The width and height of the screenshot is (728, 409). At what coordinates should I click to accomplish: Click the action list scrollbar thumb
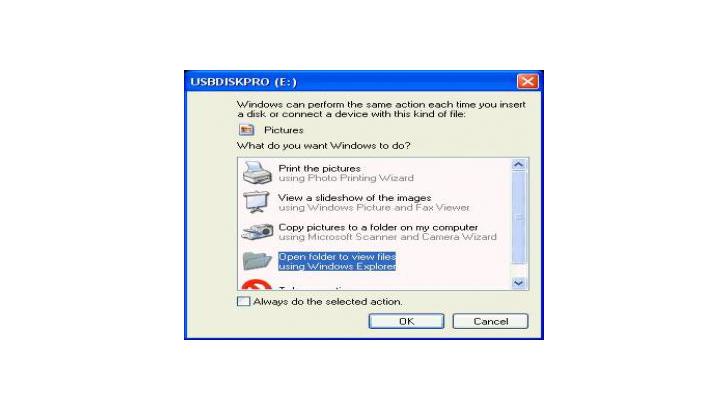[x=519, y=217]
